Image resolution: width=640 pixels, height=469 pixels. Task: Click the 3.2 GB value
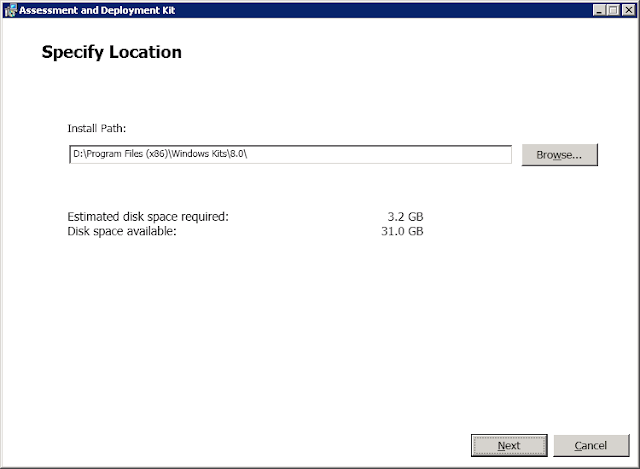405,217
